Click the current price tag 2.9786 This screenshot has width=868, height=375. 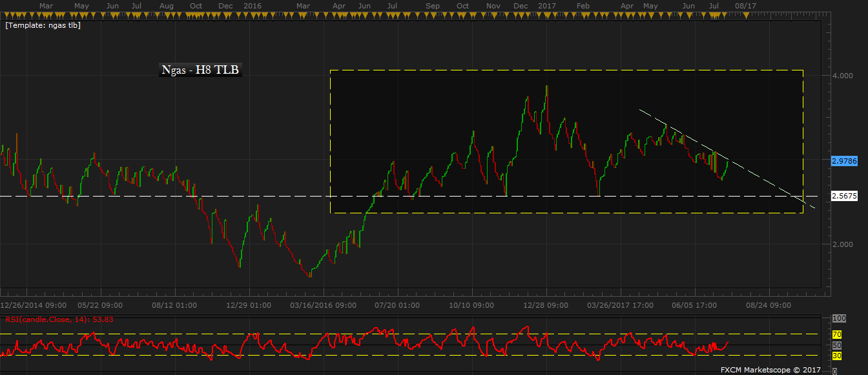843,160
